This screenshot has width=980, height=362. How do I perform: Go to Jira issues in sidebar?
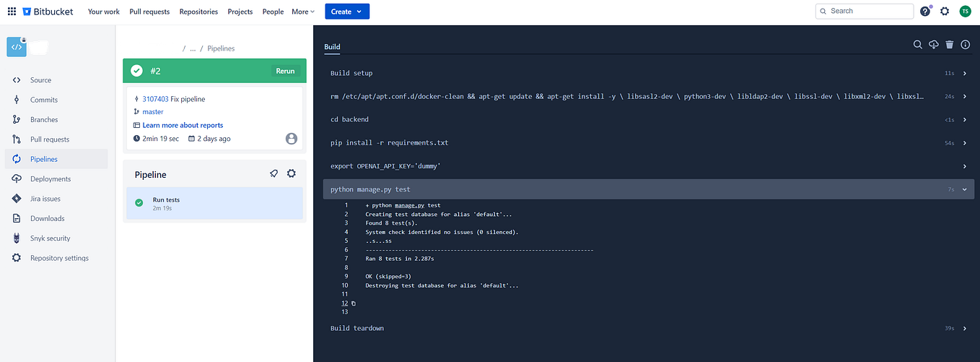(x=45, y=199)
